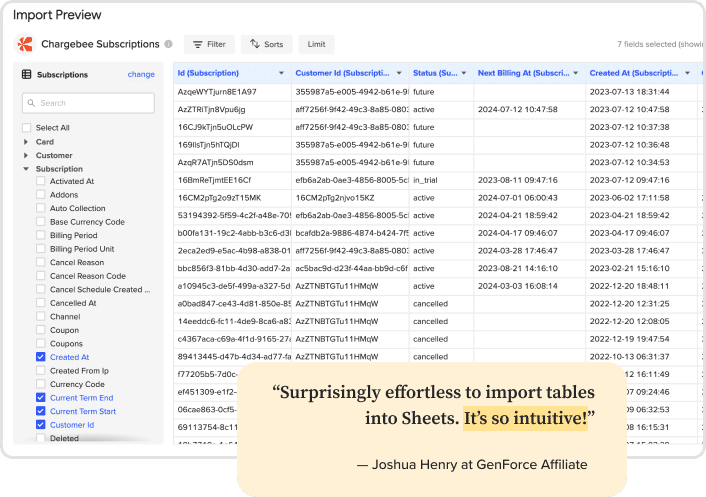
Task: Select cell 16CJ9kTjn5uOLcPW
Action: click(232, 127)
